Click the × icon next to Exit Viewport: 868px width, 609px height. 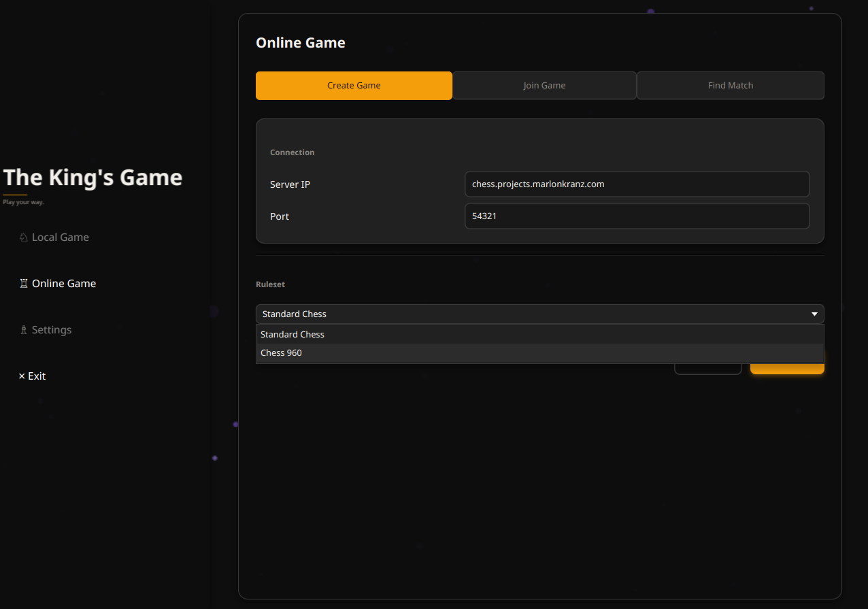22,376
